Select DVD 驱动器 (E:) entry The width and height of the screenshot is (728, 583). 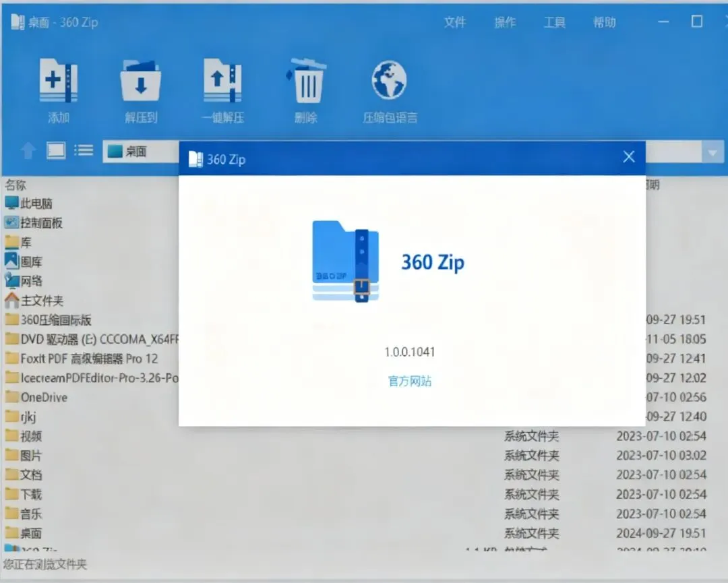(92, 339)
